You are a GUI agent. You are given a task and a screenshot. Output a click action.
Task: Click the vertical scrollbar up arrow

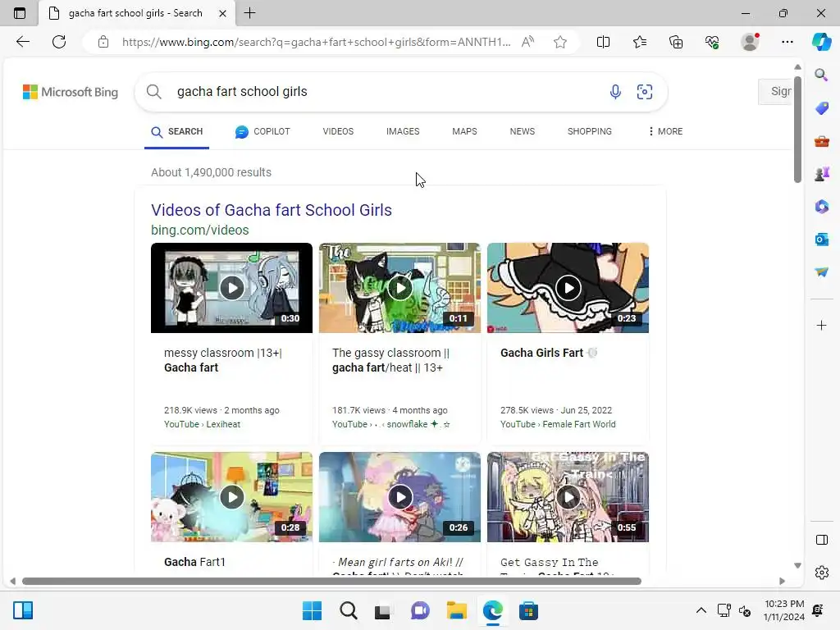[x=797, y=67]
